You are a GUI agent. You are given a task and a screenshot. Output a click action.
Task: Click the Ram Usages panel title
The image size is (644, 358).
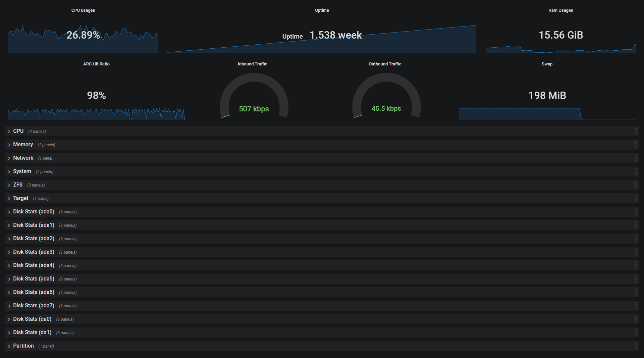point(560,10)
